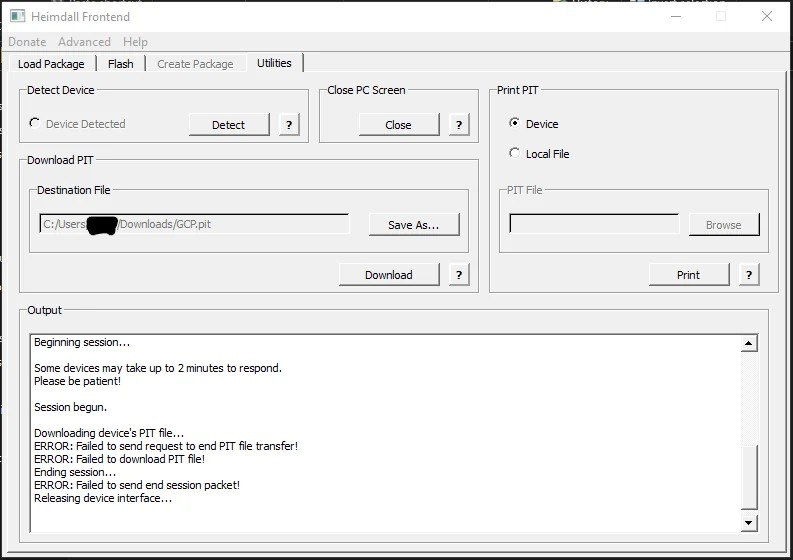
Task: Click the Detect button
Action: [x=229, y=124]
